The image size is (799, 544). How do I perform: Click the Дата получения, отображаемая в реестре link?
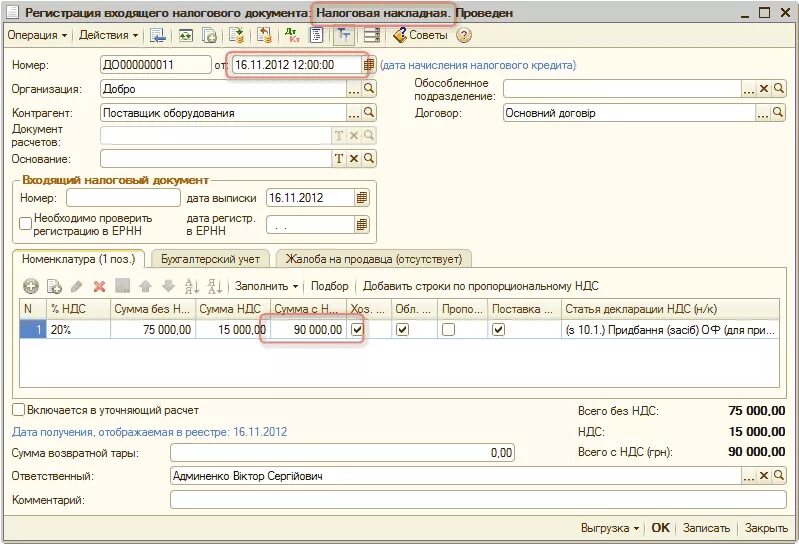149,432
